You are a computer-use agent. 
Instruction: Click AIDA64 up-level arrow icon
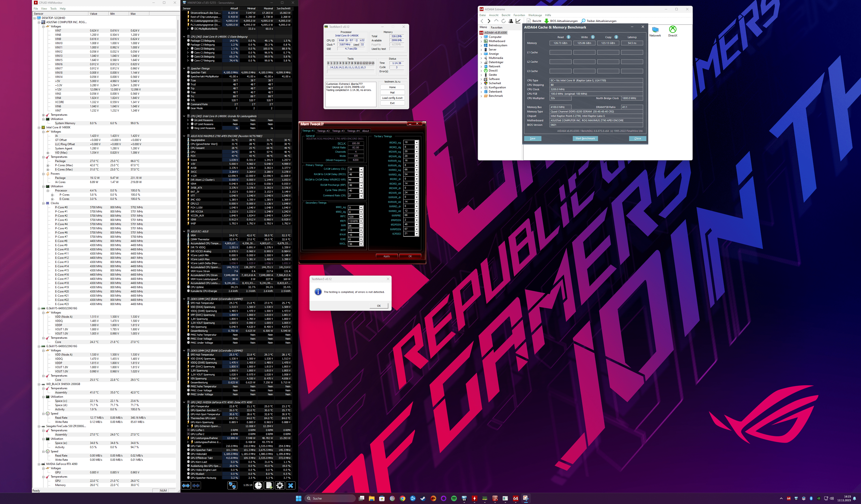(x=496, y=21)
